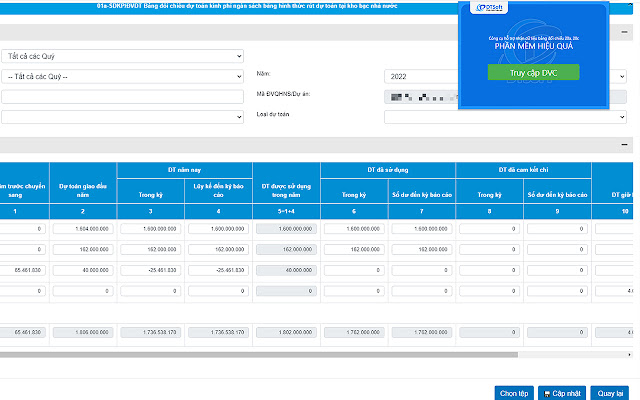Image resolution: width=640 pixels, height=400 pixels.
Task: Click column 3 cell with 1.600.000.000
Action: 151,229
